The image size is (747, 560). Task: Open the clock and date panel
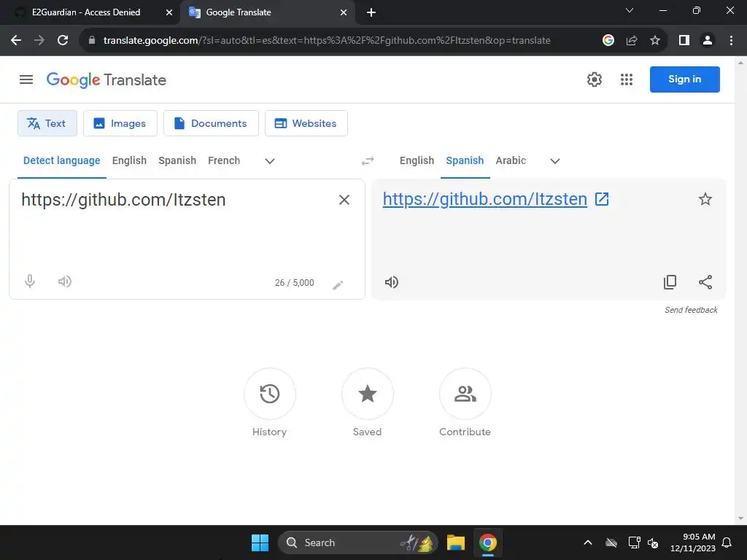[693, 542]
